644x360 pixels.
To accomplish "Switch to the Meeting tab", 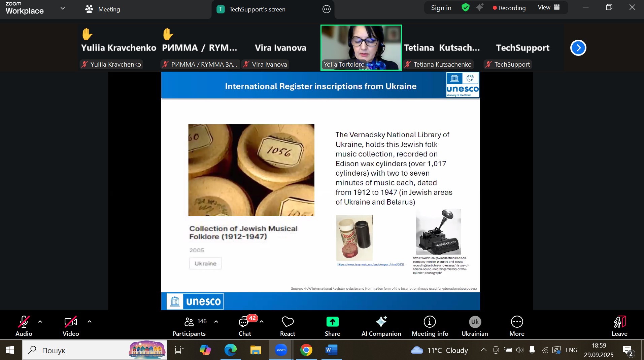I will [x=103, y=9].
